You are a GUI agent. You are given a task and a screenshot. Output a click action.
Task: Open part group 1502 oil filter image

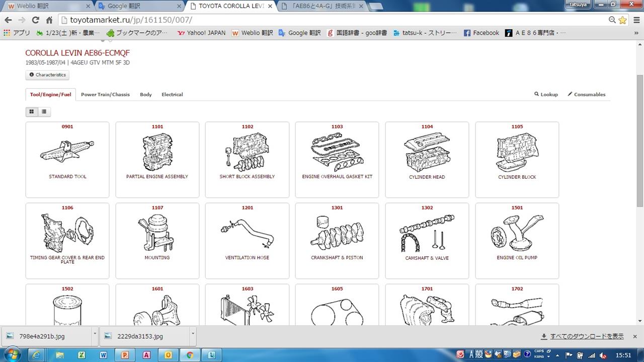67,310
